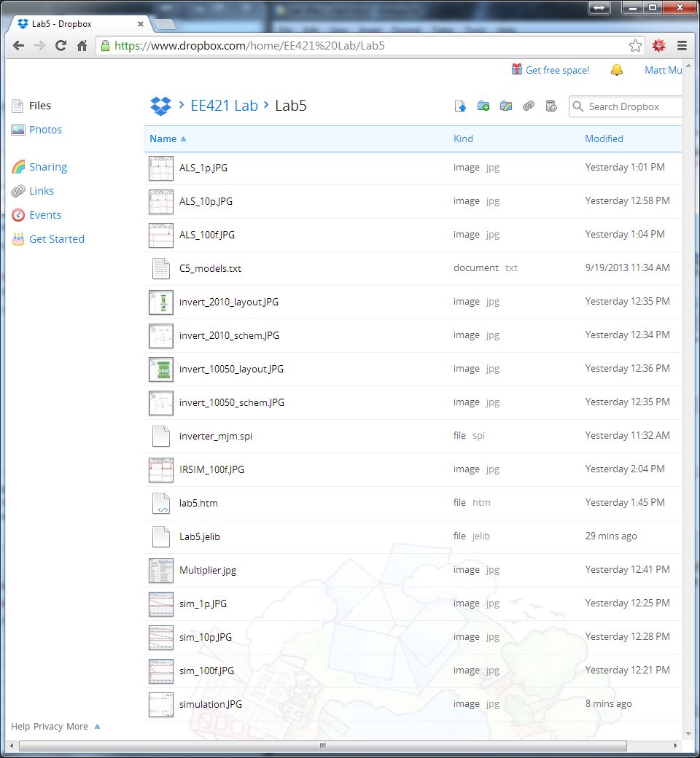Viewport: 700px width, 758px height.
Task: Select the sim_100f.JPG file name
Action: coord(206,671)
